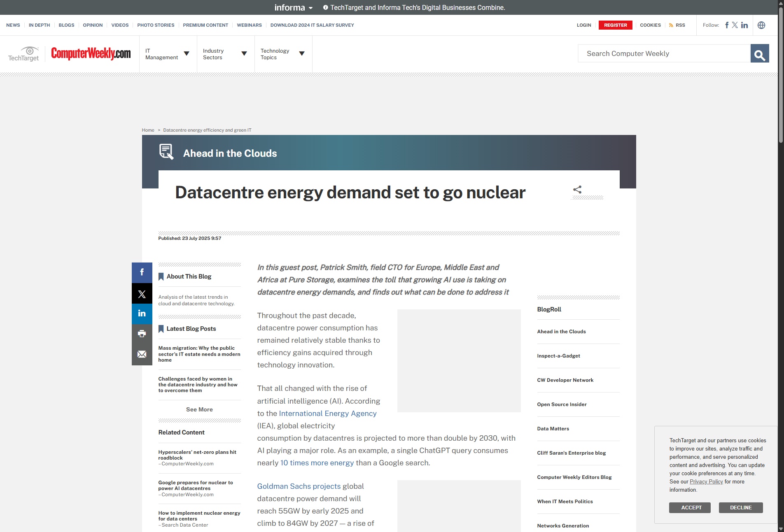Open Challenges faced by women blog post
Screen dimensions: 784x532
tap(198, 385)
